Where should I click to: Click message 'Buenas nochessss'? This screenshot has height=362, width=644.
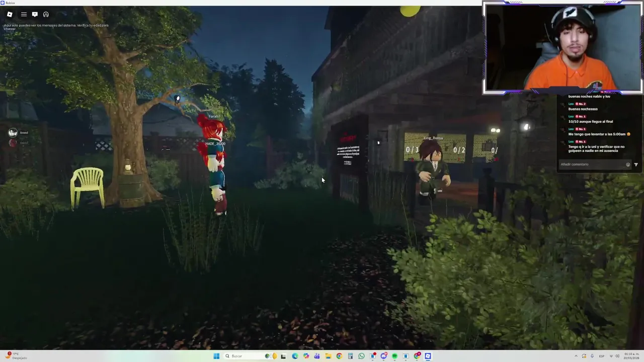583,109
